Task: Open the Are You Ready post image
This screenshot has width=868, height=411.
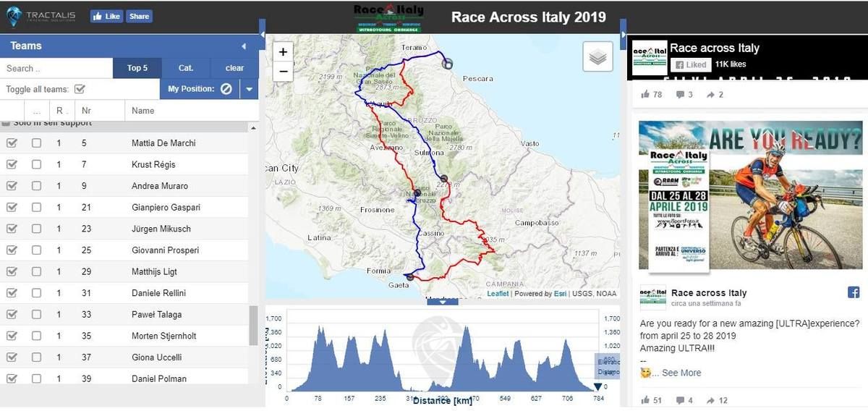Action: 750,196
